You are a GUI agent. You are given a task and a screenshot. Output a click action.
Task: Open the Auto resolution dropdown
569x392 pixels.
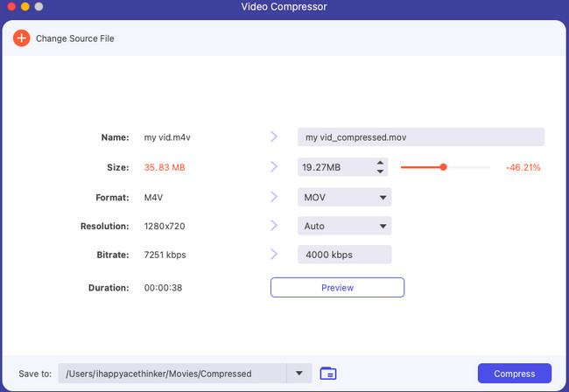[344, 226]
